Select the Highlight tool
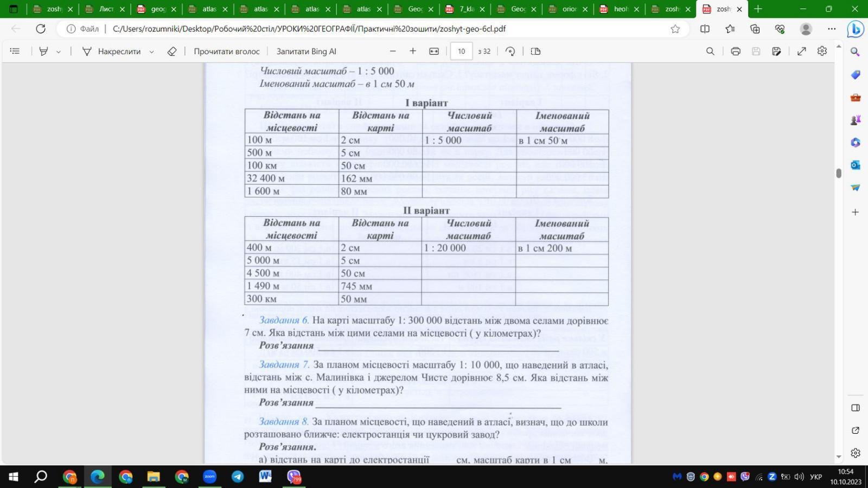 (44, 51)
